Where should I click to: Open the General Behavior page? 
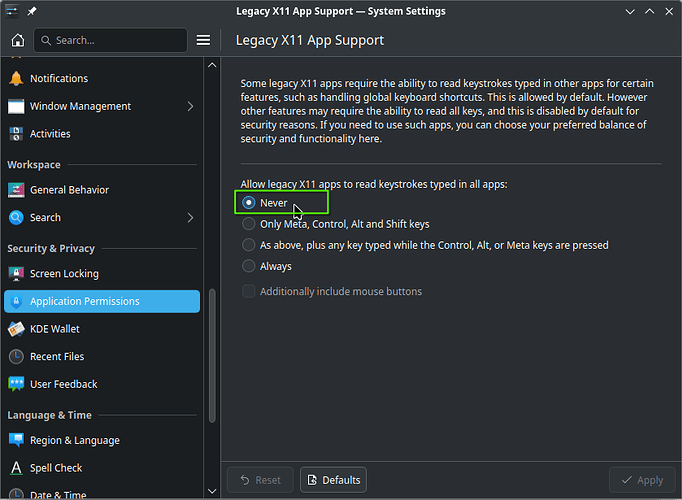click(102, 190)
